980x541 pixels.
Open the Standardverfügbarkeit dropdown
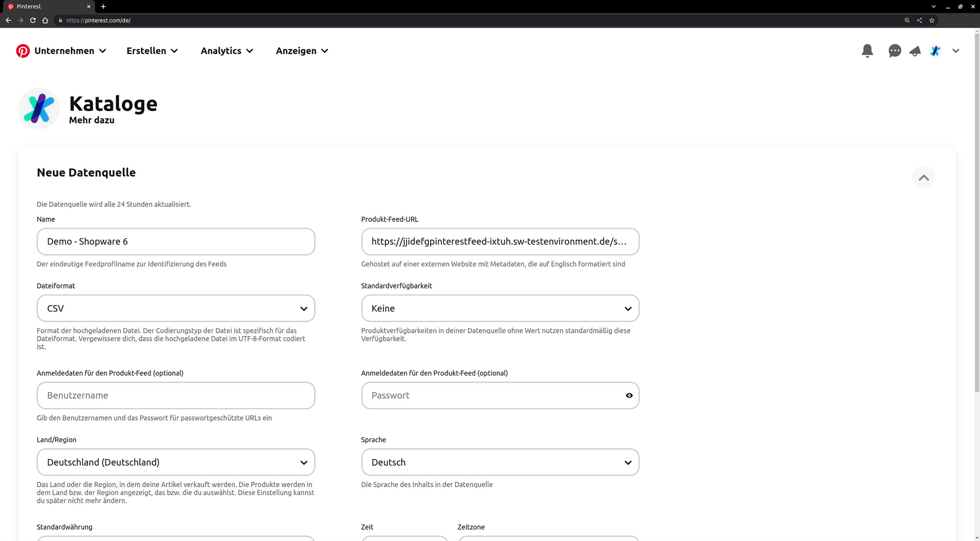click(500, 309)
